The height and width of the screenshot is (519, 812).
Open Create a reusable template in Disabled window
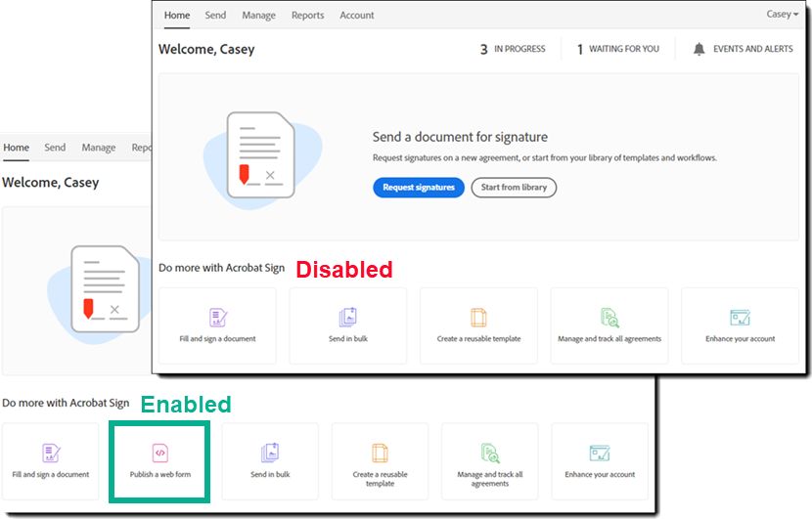(x=478, y=325)
